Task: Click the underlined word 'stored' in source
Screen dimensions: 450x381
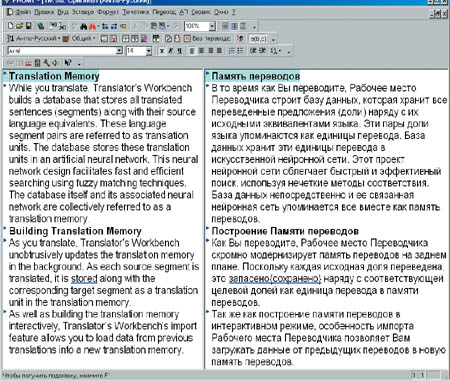Action: 84,278
